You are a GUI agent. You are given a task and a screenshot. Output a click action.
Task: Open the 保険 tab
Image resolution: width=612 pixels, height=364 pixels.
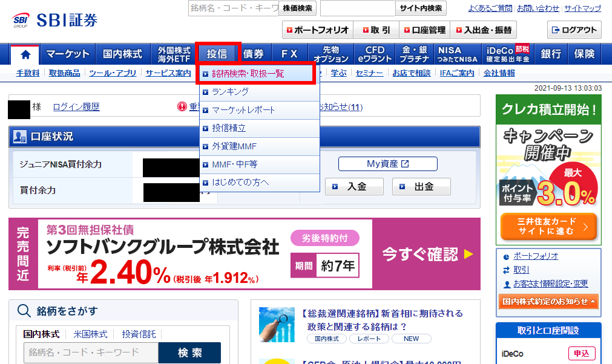click(584, 54)
